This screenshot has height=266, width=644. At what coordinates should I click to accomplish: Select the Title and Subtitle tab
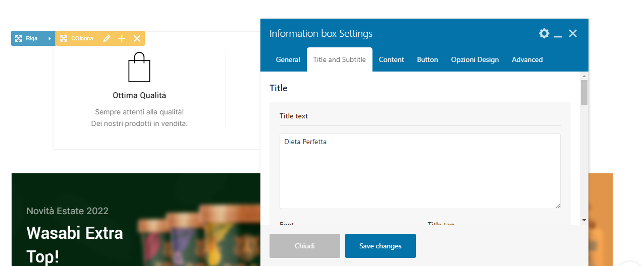tap(340, 59)
